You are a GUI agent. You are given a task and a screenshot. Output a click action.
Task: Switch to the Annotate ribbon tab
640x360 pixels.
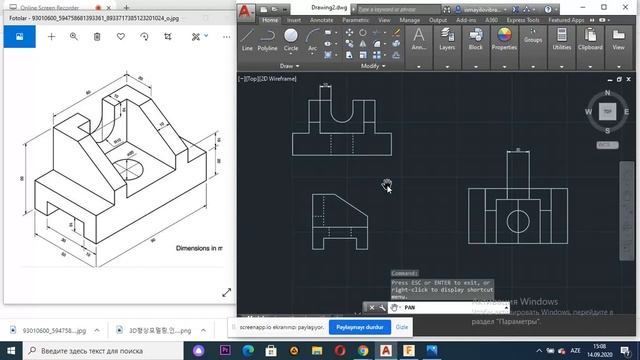pos(322,20)
